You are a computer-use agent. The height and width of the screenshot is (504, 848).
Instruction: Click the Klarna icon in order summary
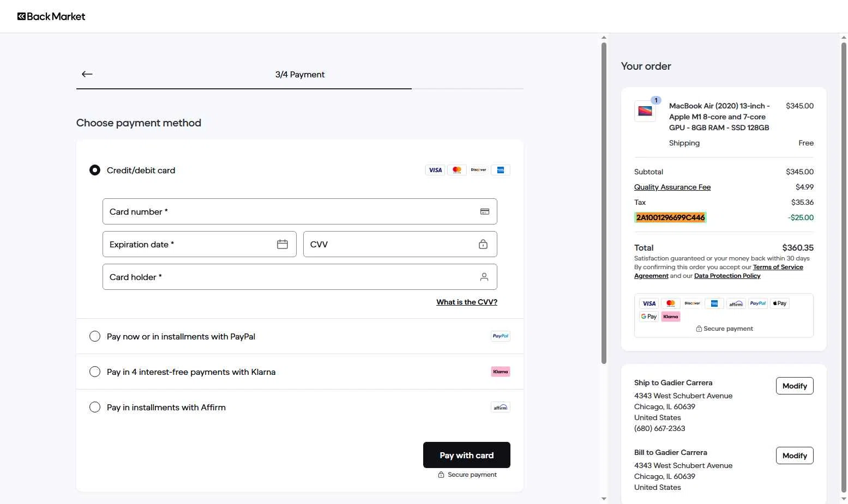click(x=671, y=317)
